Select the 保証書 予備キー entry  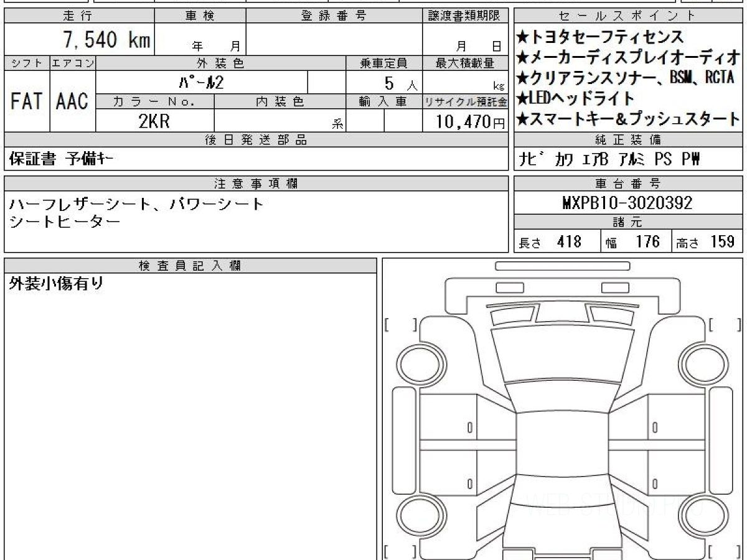click(x=62, y=159)
